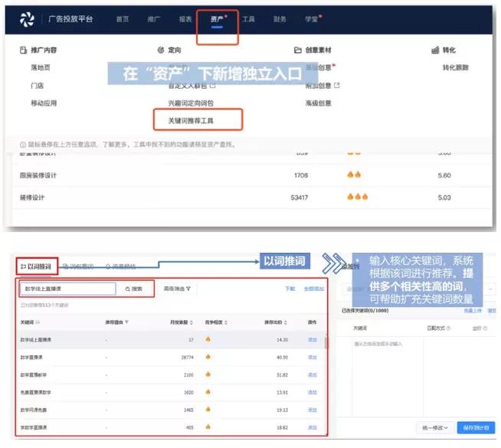Click the keyword table vertical scrollbar
The image size is (501, 448).
click(x=326, y=343)
